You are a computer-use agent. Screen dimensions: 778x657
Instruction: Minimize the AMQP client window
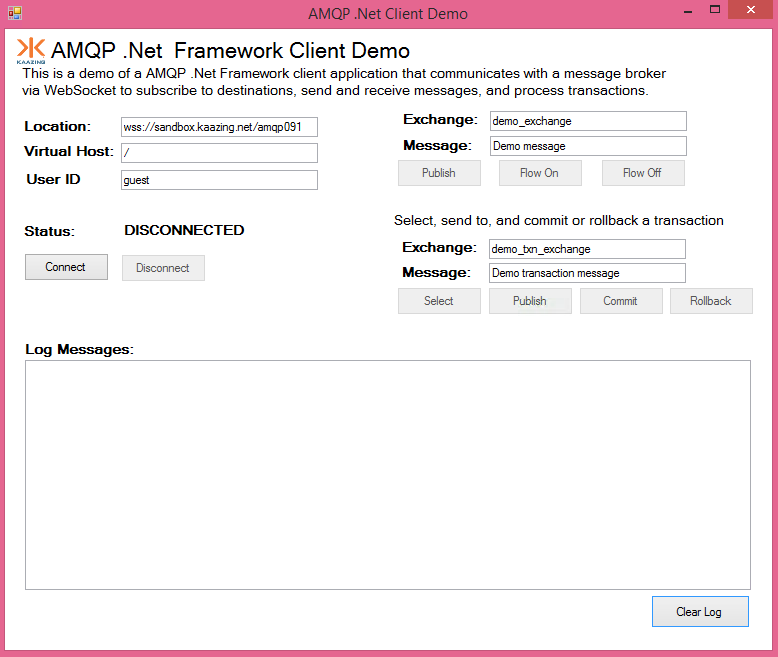688,11
